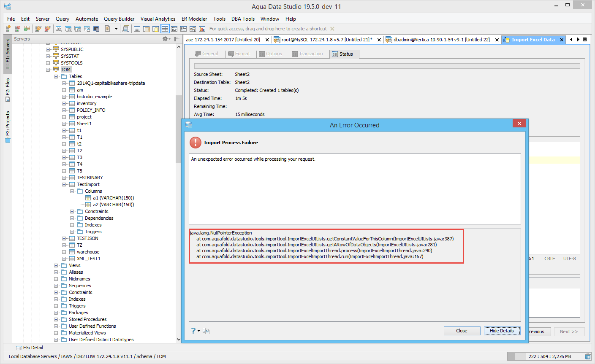This screenshot has height=364, width=595.
Task: Open the Visual Analytics menu
Action: 158,19
